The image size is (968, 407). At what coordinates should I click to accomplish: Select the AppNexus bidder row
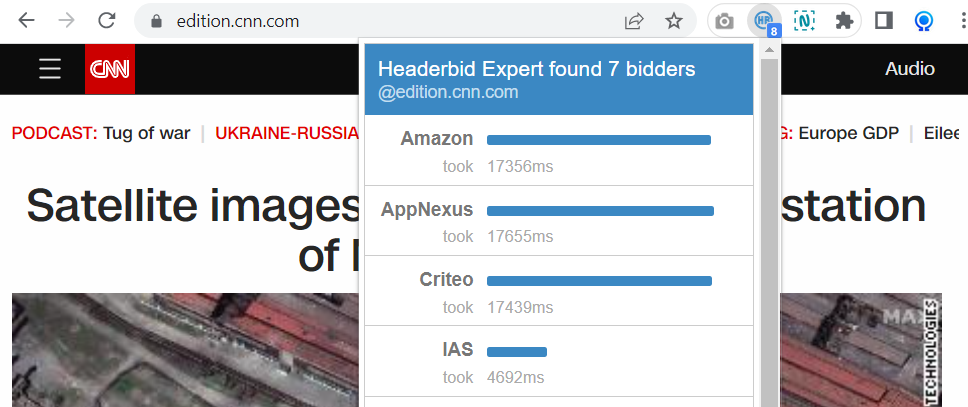pos(559,220)
